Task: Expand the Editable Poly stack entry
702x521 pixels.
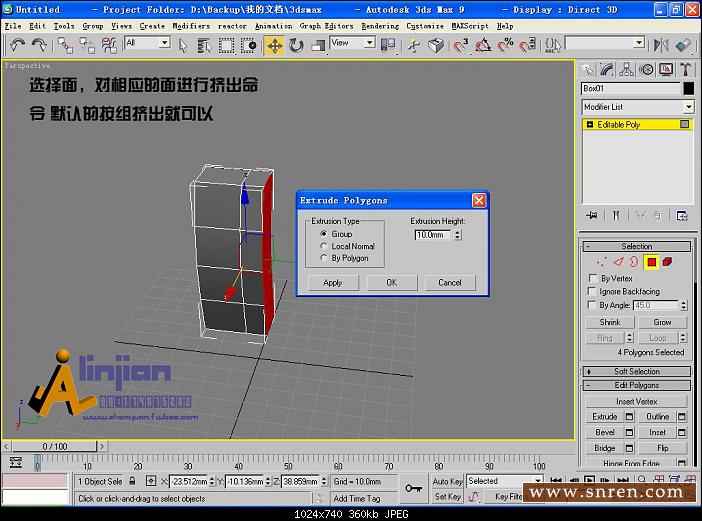Action: tap(590, 124)
